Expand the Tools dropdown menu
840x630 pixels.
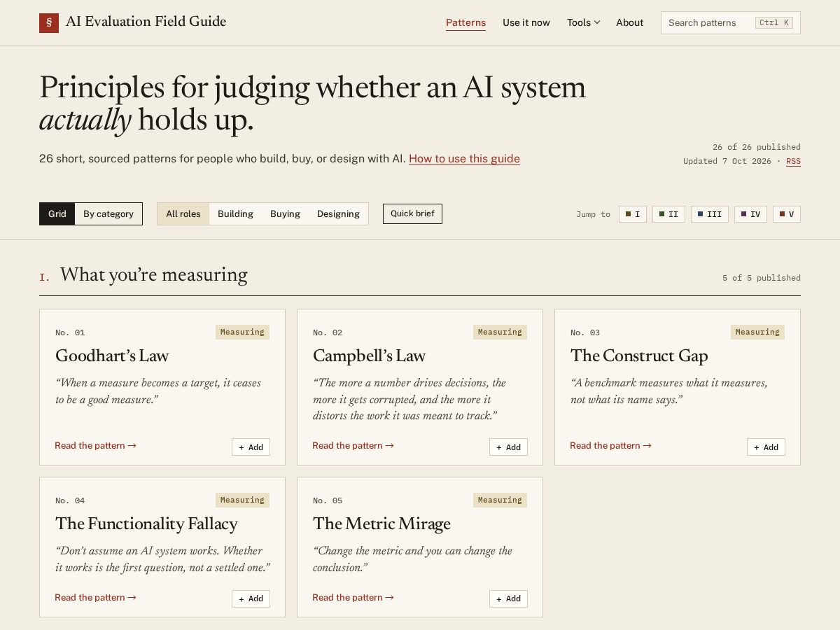point(584,22)
